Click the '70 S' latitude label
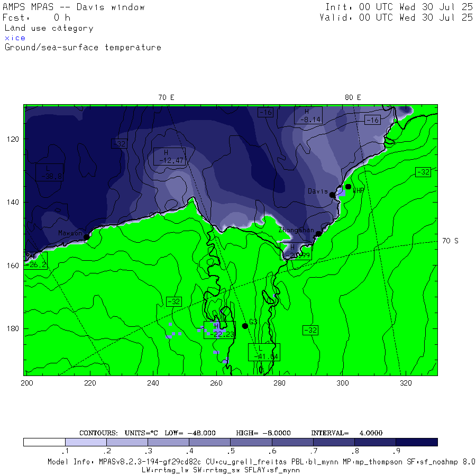Viewport: 476px width, 476px height. (450, 241)
